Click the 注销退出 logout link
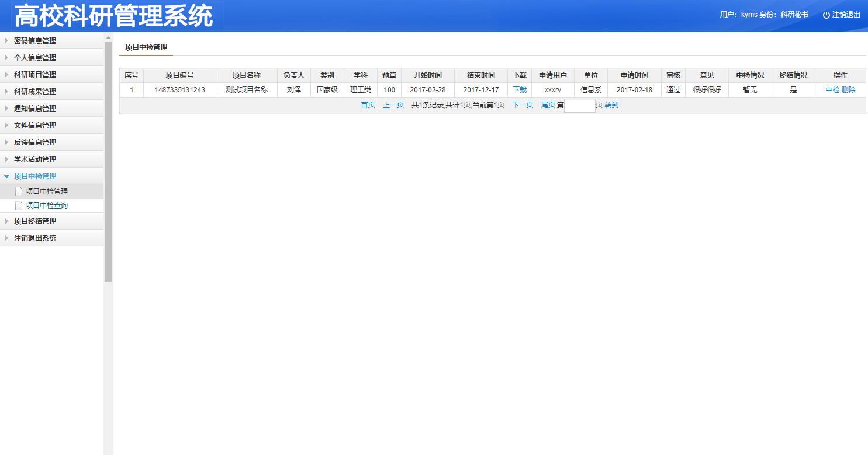This screenshot has height=455, width=868. tap(846, 15)
